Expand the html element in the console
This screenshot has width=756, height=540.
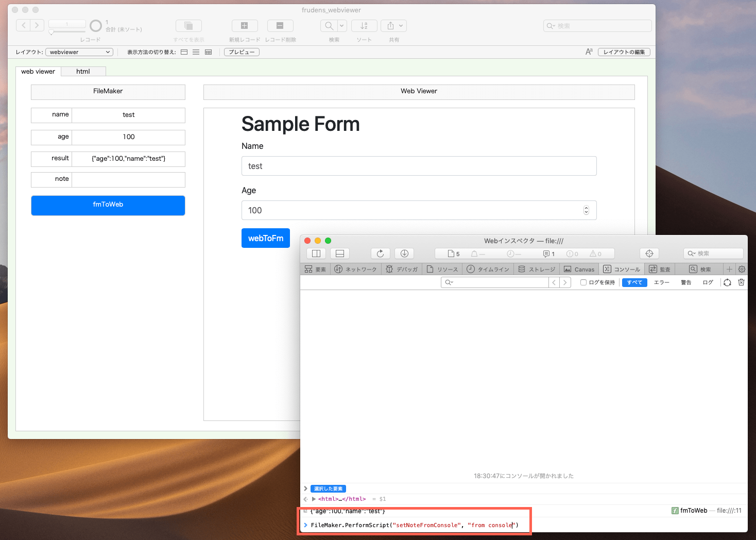coord(314,499)
